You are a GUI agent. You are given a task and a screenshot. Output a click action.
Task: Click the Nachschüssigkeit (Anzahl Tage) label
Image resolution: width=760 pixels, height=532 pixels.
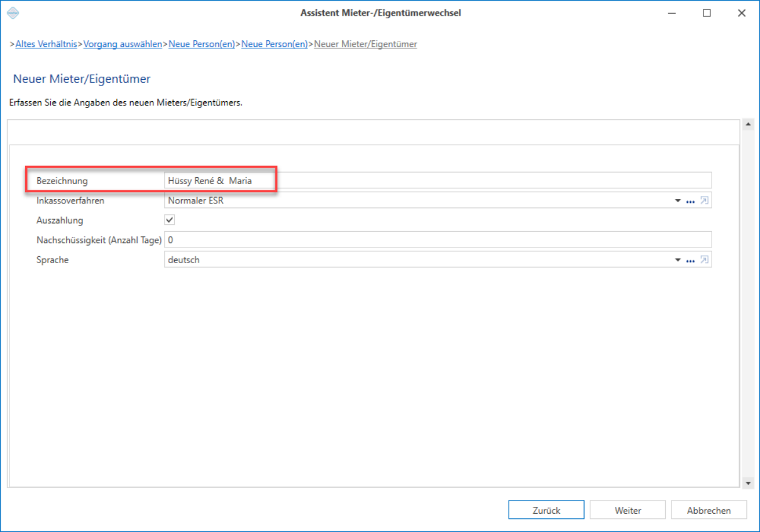[99, 240]
